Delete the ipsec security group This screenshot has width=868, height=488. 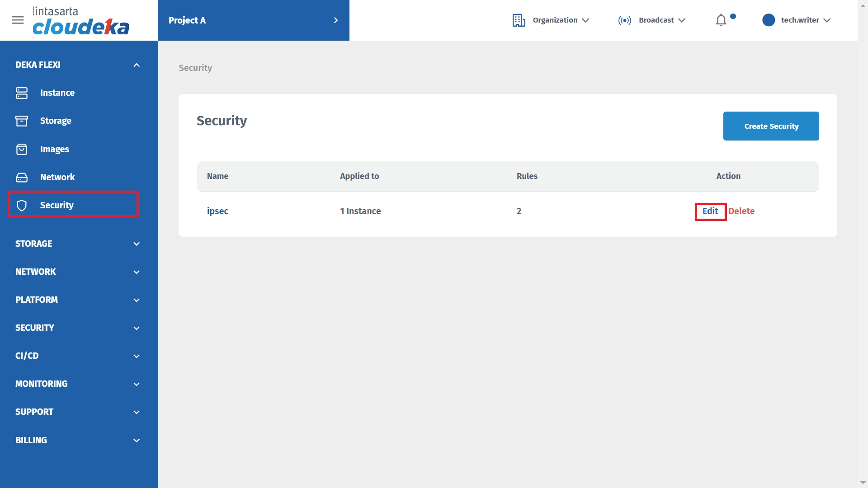point(741,211)
